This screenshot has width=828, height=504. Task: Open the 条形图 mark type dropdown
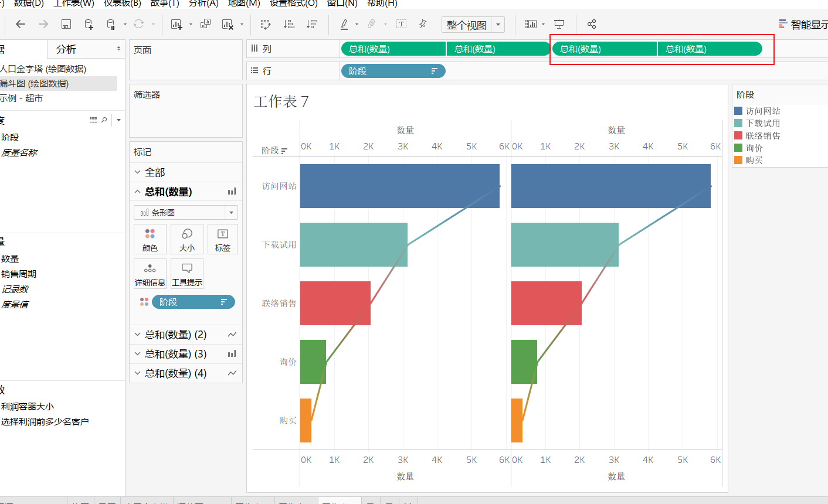(185, 212)
